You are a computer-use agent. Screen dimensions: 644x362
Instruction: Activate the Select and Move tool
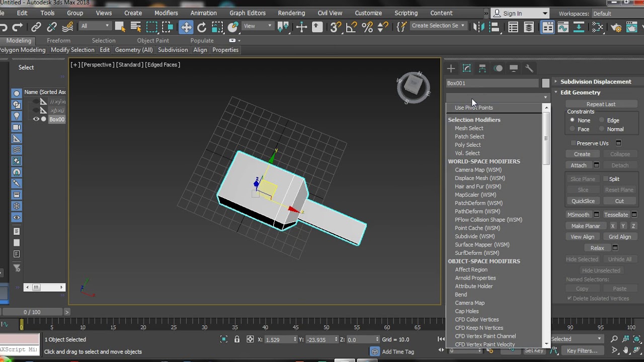tap(186, 27)
